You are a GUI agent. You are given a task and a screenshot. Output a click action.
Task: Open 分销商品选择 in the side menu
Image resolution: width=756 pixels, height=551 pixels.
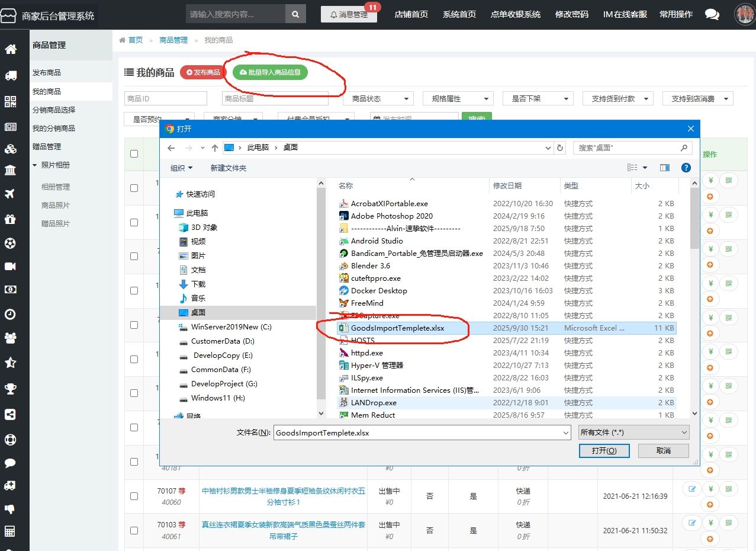coord(54,110)
